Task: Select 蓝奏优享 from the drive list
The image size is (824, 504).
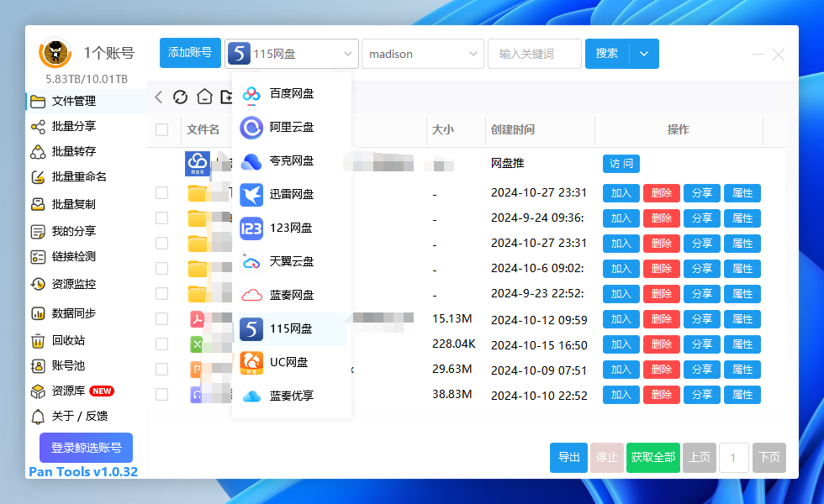Action: tap(292, 396)
